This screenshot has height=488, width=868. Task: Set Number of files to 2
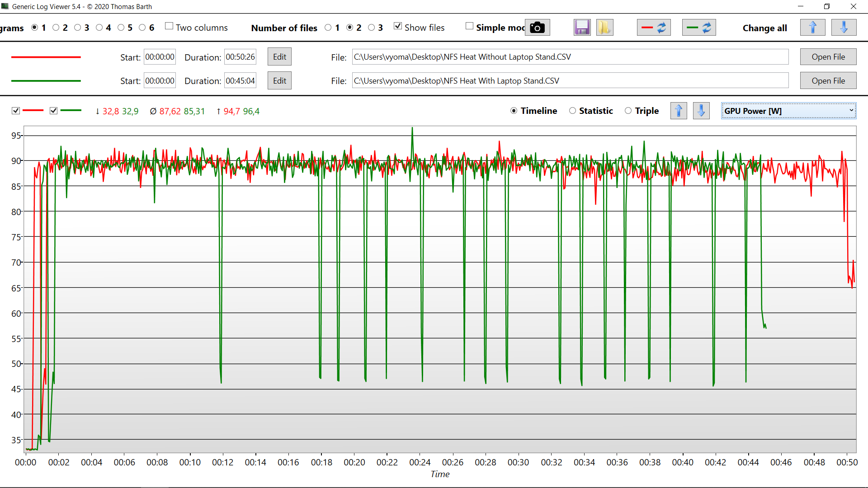[x=350, y=28]
